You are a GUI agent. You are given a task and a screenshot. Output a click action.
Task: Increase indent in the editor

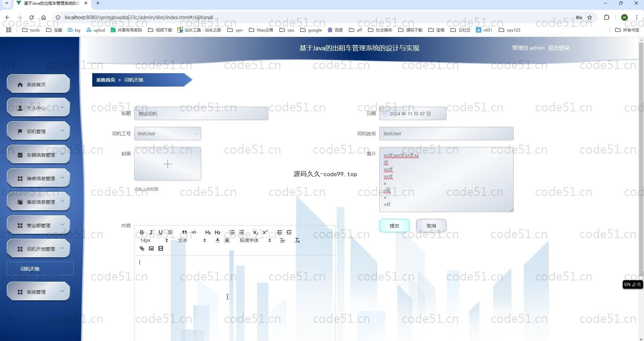[289, 232]
